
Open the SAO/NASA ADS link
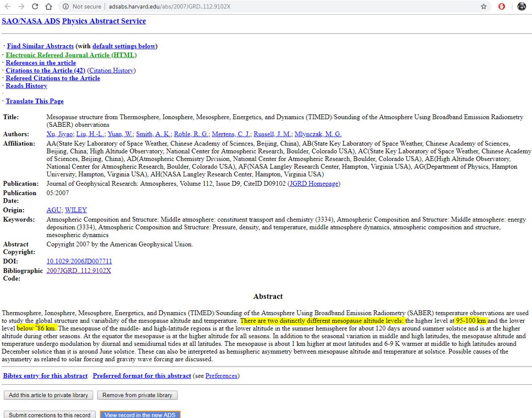click(31, 21)
